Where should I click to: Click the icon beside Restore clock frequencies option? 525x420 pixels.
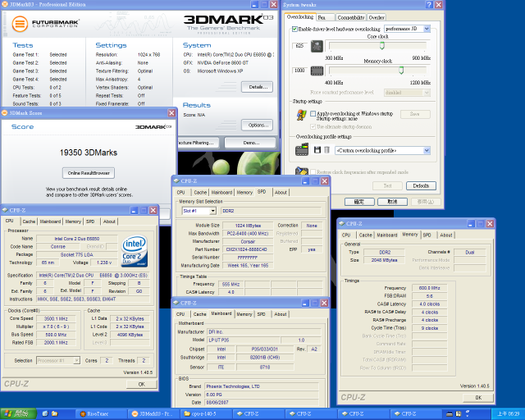pyautogui.click(x=302, y=171)
